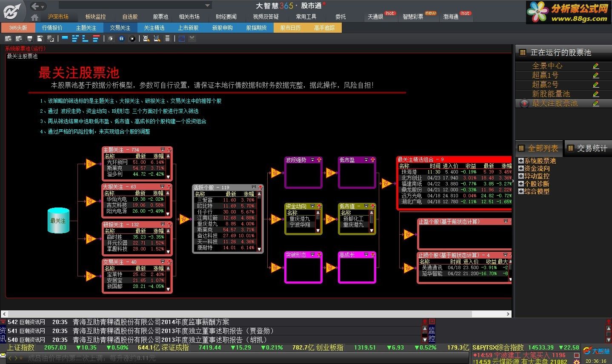This screenshot has height=364, width=612.
Task: Expand the 综合模型 tree node
Action: point(521,191)
